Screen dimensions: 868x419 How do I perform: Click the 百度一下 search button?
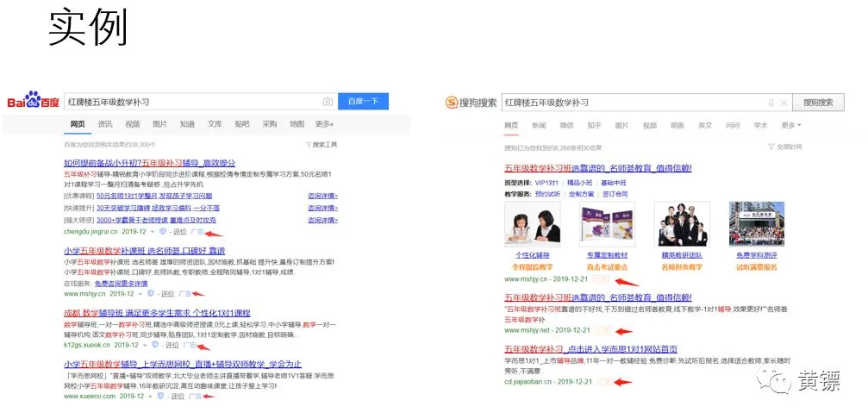363,101
